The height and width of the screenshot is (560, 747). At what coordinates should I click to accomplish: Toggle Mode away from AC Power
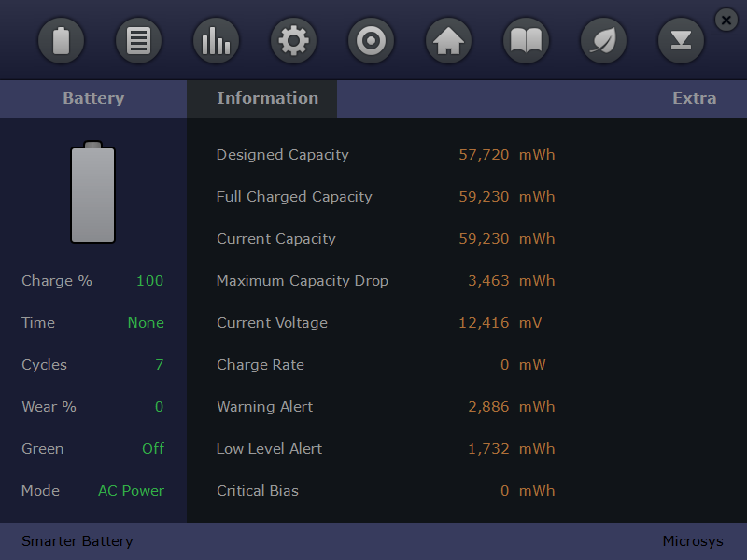point(131,490)
